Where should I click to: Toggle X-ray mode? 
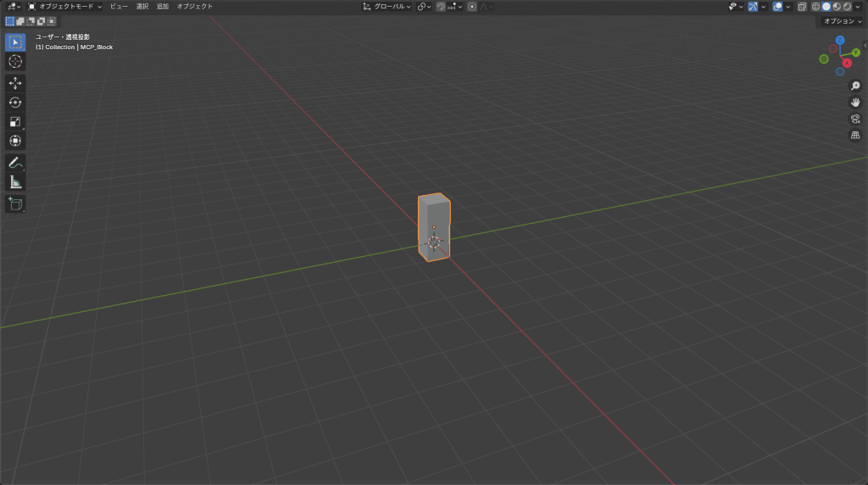[802, 7]
